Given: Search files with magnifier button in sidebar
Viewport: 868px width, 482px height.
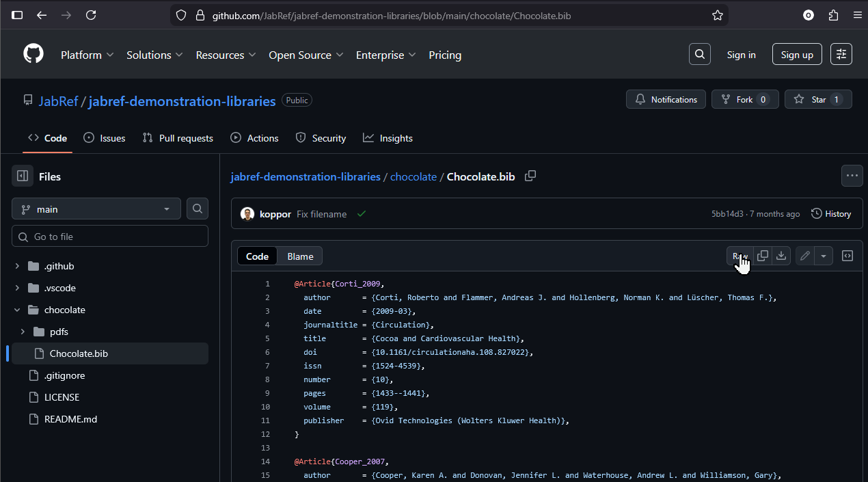Looking at the screenshot, I should pyautogui.click(x=198, y=209).
